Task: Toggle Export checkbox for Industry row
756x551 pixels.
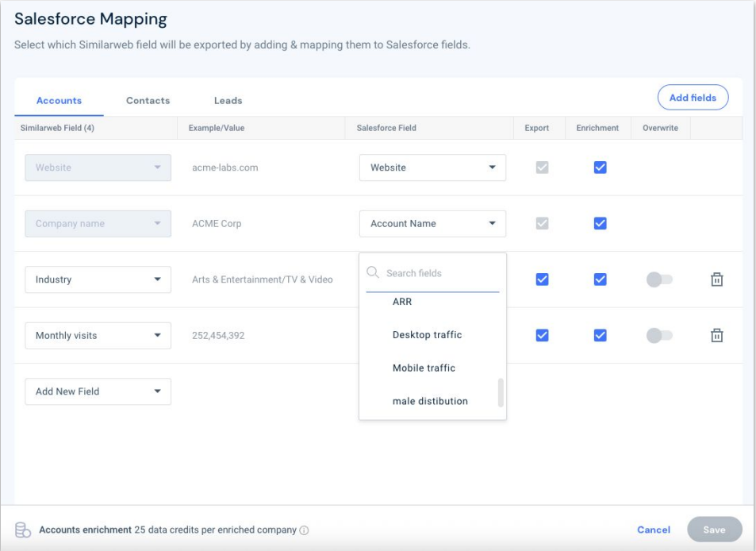Action: pyautogui.click(x=542, y=279)
